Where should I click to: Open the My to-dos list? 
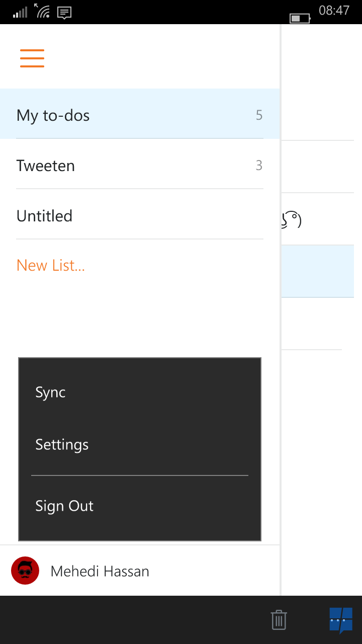140,114
